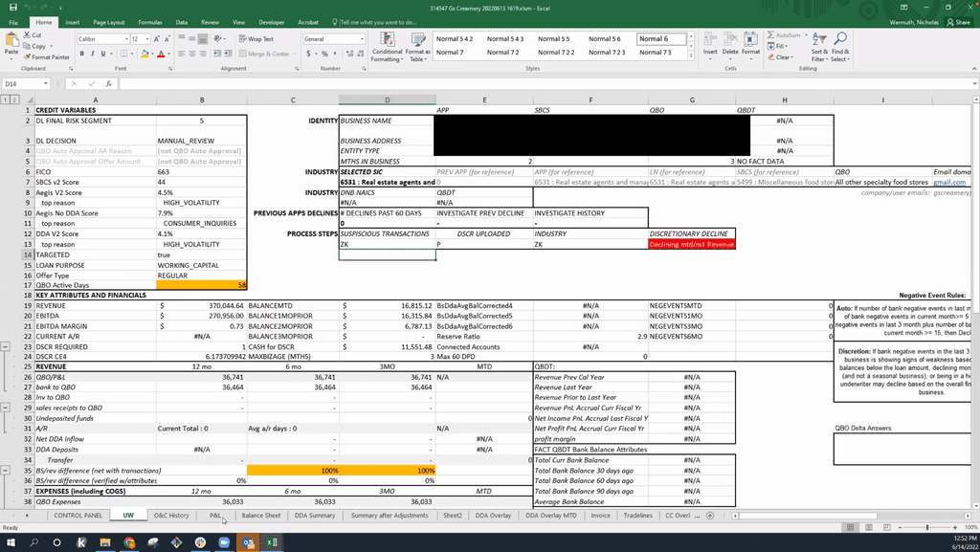Collapse the ribbon with the caret
980x552 pixels.
(973, 69)
